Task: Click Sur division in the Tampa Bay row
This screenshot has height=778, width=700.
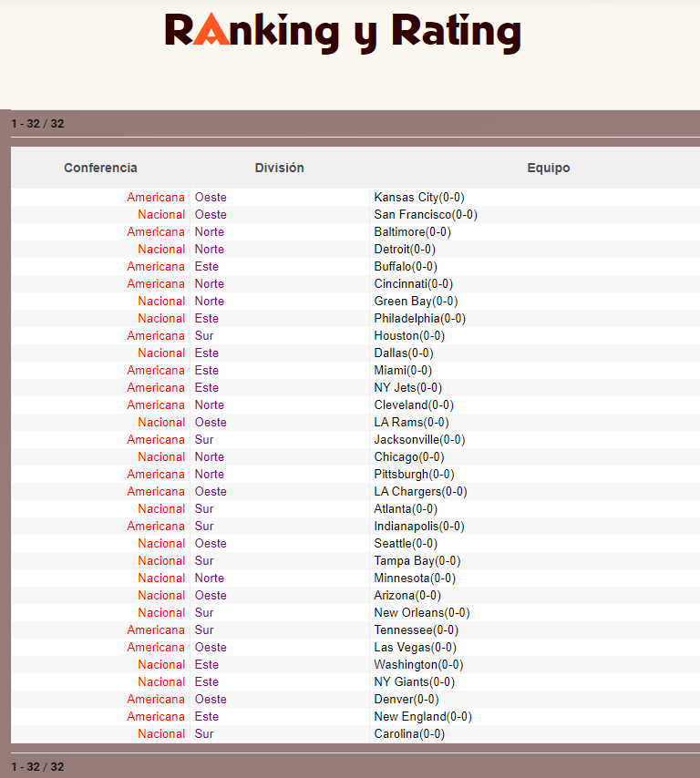Action: tap(204, 560)
